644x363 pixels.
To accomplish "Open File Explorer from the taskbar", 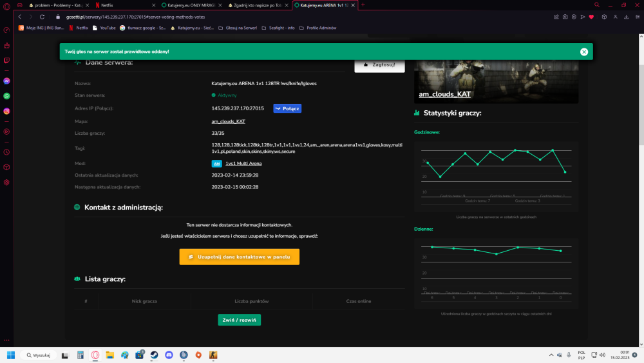I will pos(109,355).
